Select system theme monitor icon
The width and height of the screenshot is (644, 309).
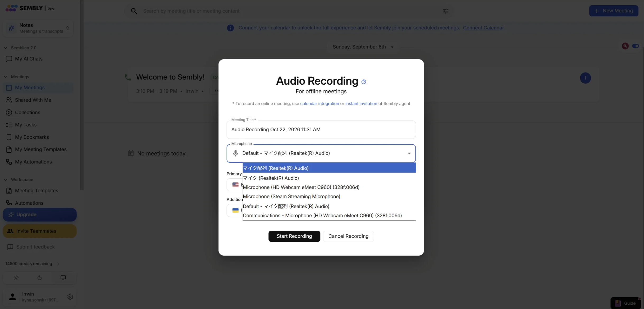click(63, 278)
